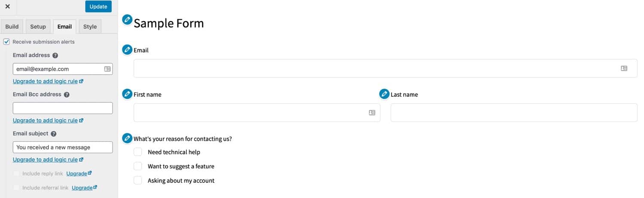Switch to the Build tab

click(12, 27)
